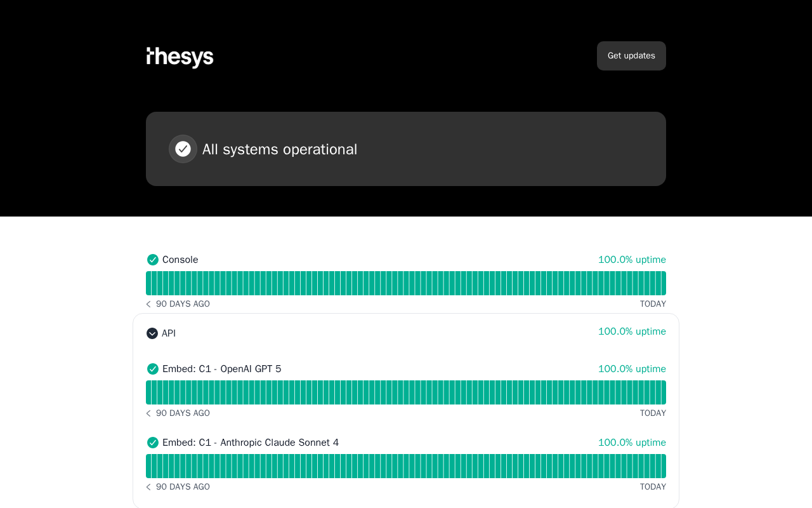The height and width of the screenshot is (508, 812).
Task: Click the previous arrow under Claude Sonnet 4 bar
Action: [x=148, y=487]
